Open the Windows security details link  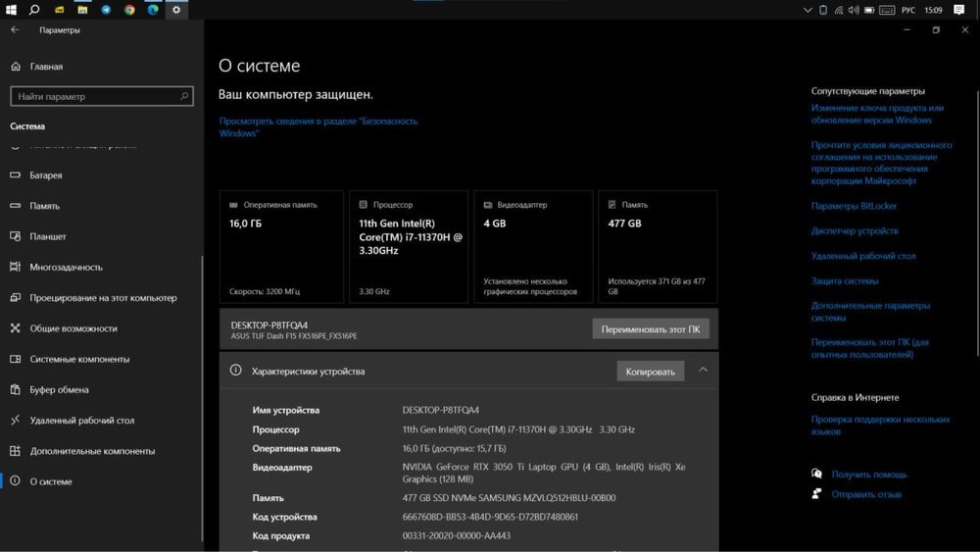[x=318, y=126]
